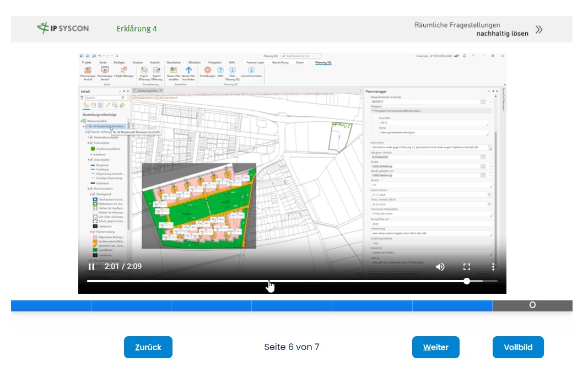Open the video's three-dot options menu
The width and height of the screenshot is (588, 388).
pyautogui.click(x=493, y=267)
